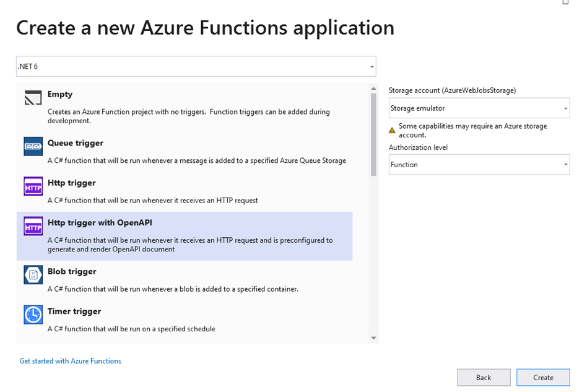Click the OpenAPI document description text
Screen dimensions: 582x392
tap(190, 245)
